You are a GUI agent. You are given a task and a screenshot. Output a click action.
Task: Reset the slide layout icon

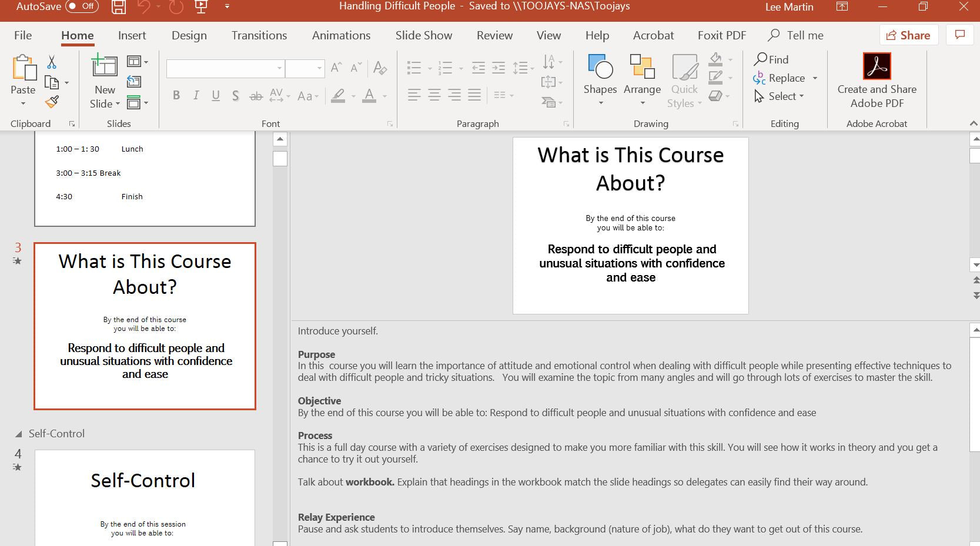click(134, 82)
